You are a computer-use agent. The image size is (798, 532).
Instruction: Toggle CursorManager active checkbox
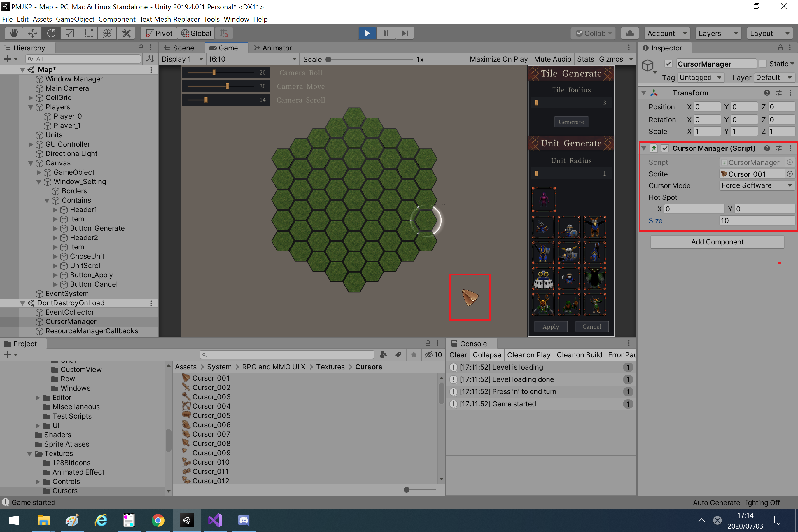tap(668, 64)
